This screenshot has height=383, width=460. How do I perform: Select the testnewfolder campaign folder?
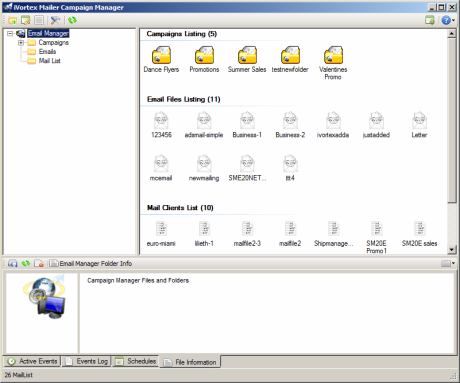point(290,60)
